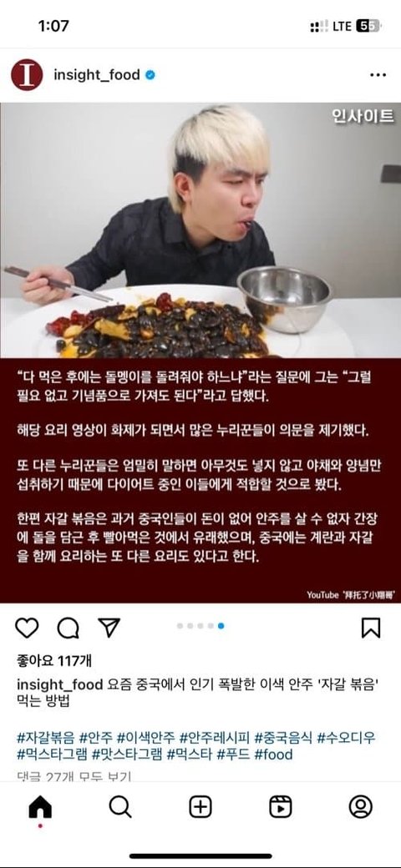Select first carousel page indicator dot
The width and height of the screenshot is (401, 868).
click(x=180, y=625)
